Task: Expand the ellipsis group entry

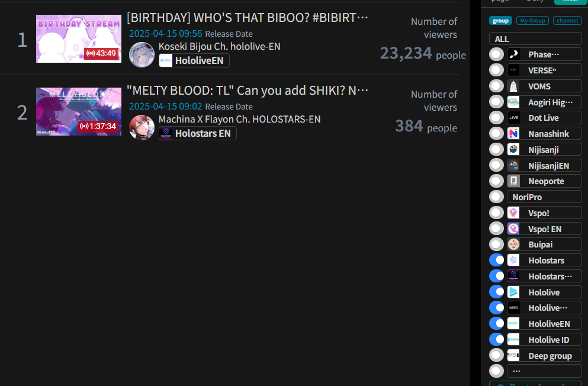Action: 544,371
